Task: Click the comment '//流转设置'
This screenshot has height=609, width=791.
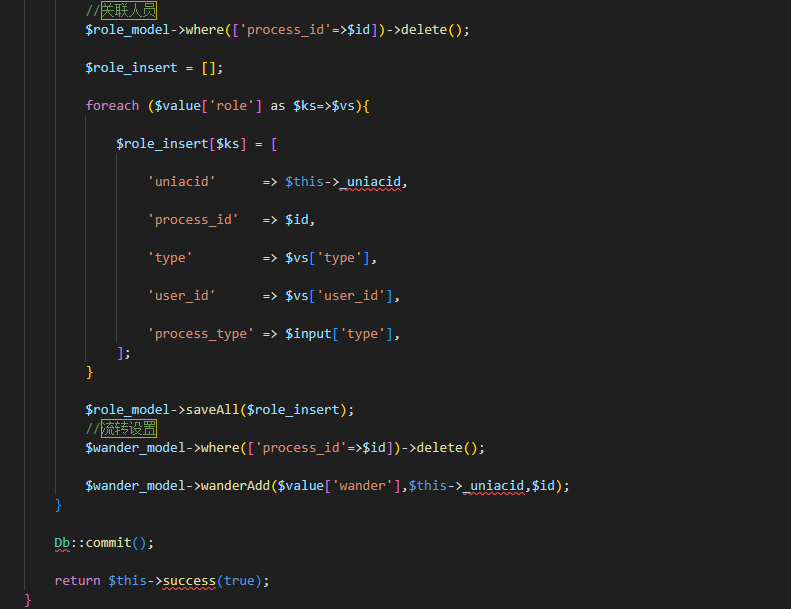Action: [x=121, y=428]
